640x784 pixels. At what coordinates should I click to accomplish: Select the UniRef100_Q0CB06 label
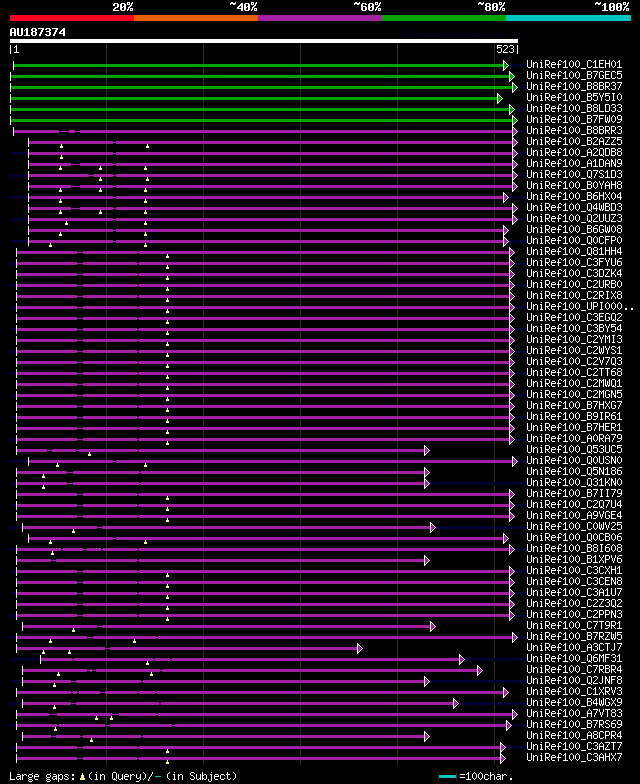[x=574, y=538]
